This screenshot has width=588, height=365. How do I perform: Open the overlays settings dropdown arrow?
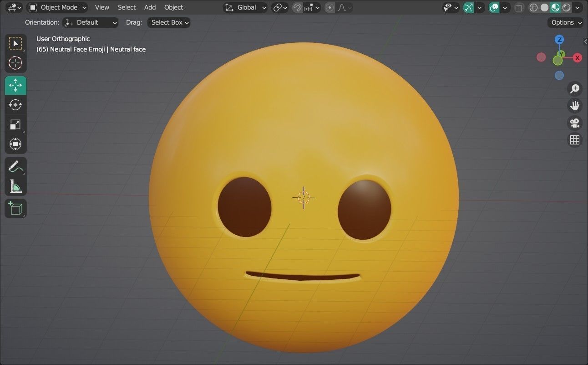click(x=505, y=7)
